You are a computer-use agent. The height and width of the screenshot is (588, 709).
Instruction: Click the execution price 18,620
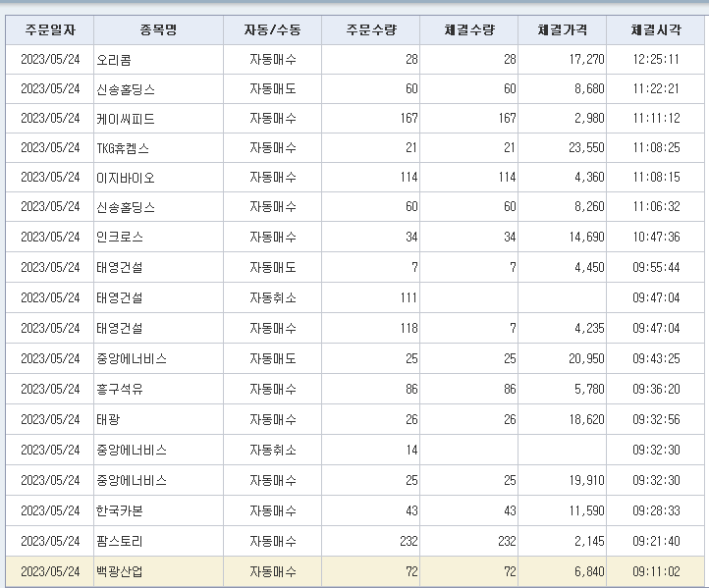(x=586, y=419)
